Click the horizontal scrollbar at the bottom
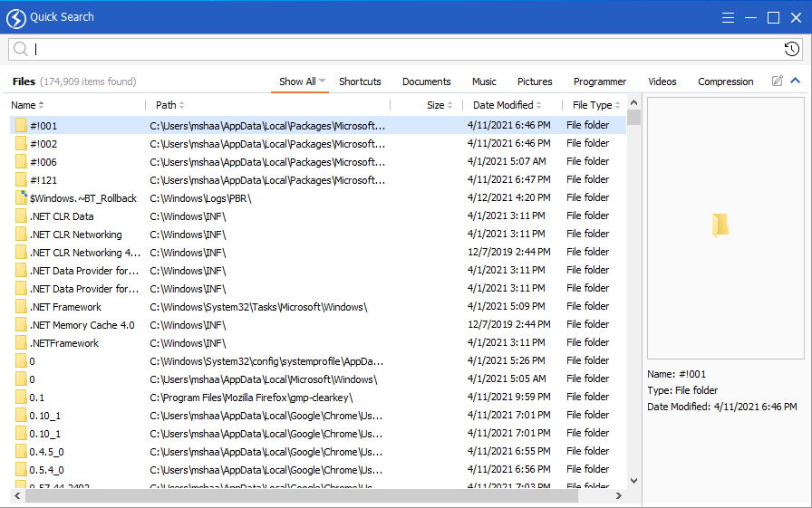 click(x=299, y=496)
